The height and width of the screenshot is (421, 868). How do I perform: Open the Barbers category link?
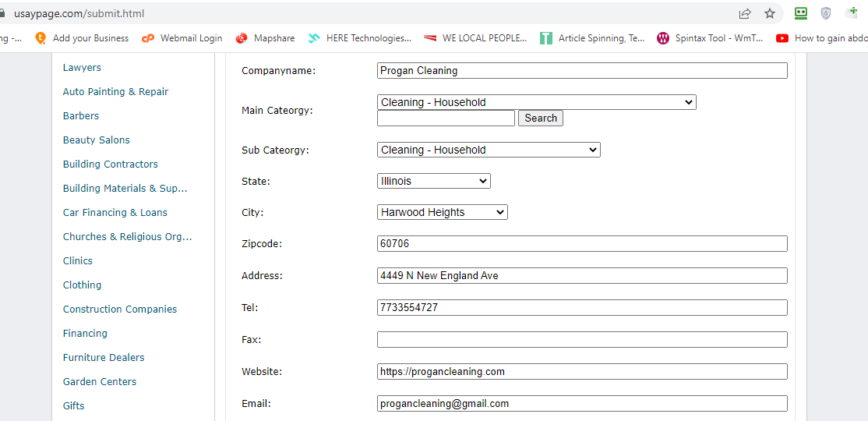point(81,115)
